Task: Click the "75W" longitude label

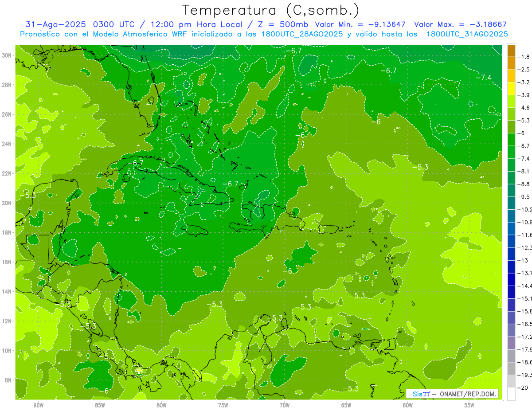Action: (223, 406)
